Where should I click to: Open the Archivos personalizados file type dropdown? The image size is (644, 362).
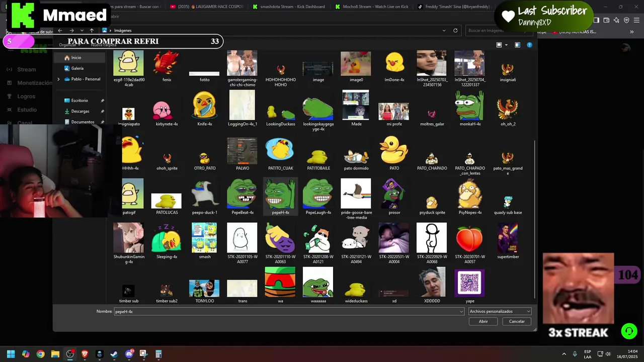tap(500, 312)
